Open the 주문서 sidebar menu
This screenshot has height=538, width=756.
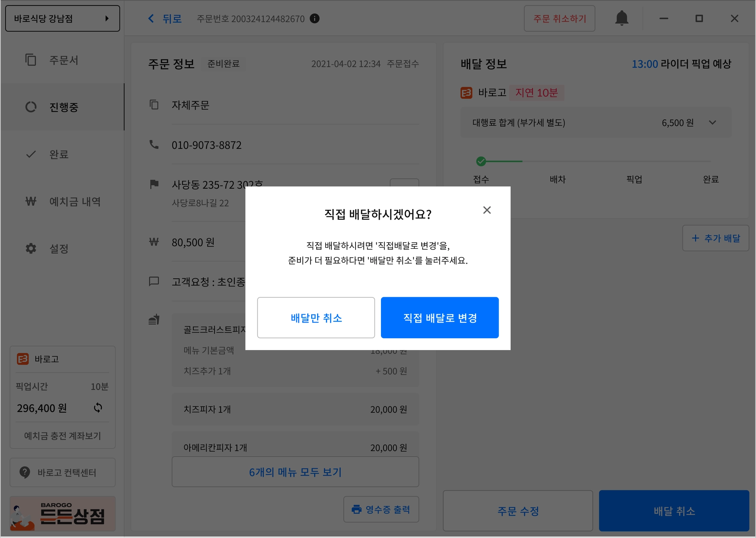pyautogui.click(x=63, y=60)
